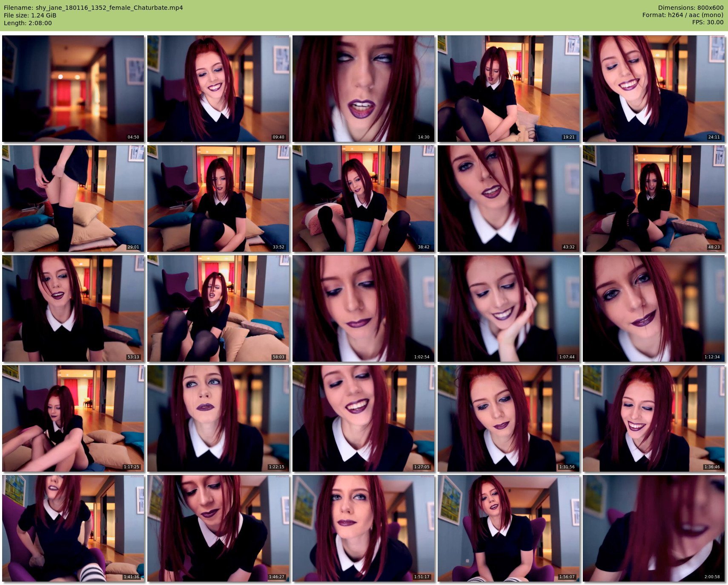Select the thumbnail timestamped 19:21

click(x=509, y=89)
